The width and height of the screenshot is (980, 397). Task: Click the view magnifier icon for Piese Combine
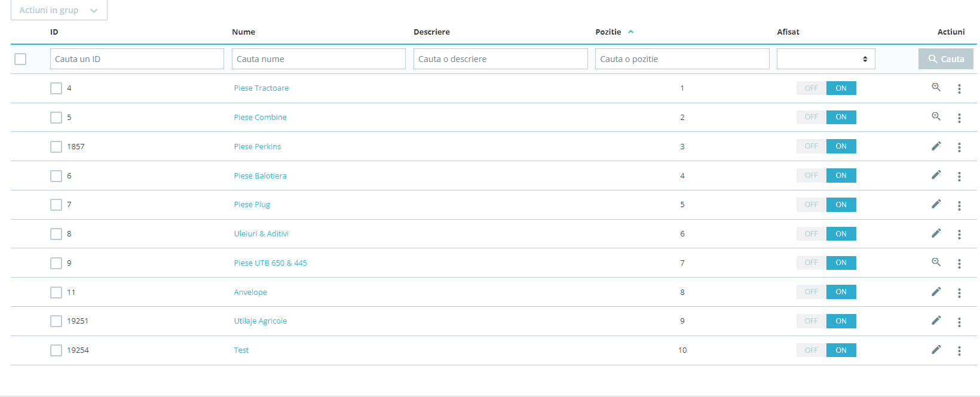click(936, 117)
